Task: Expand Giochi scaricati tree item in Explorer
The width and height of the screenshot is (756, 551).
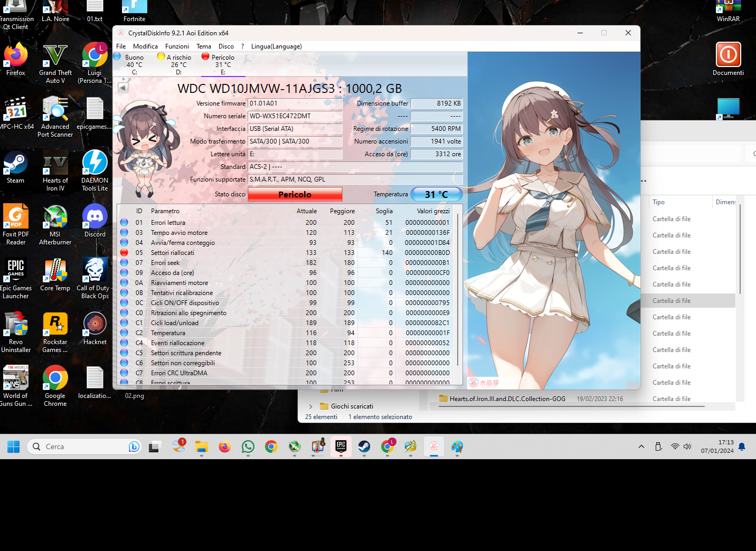Action: pos(310,406)
